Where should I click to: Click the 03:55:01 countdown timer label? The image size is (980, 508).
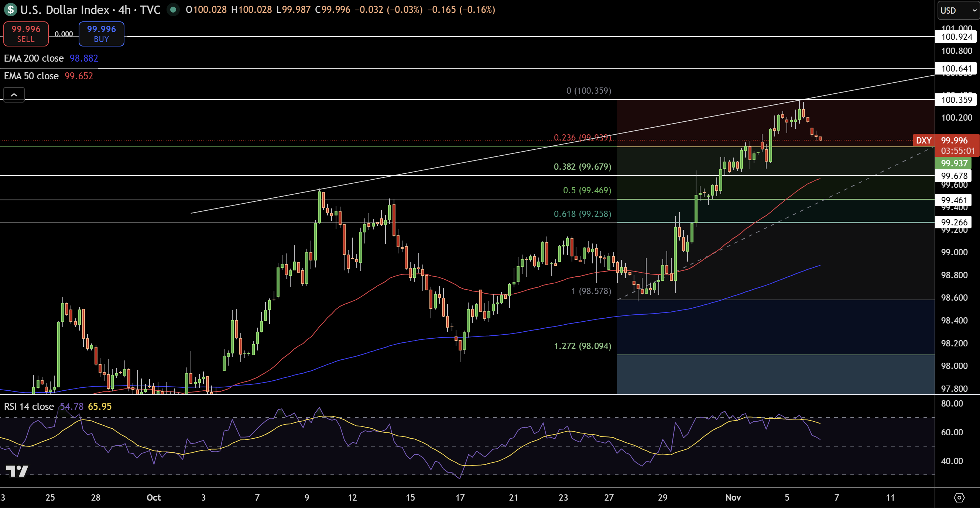pyautogui.click(x=958, y=151)
